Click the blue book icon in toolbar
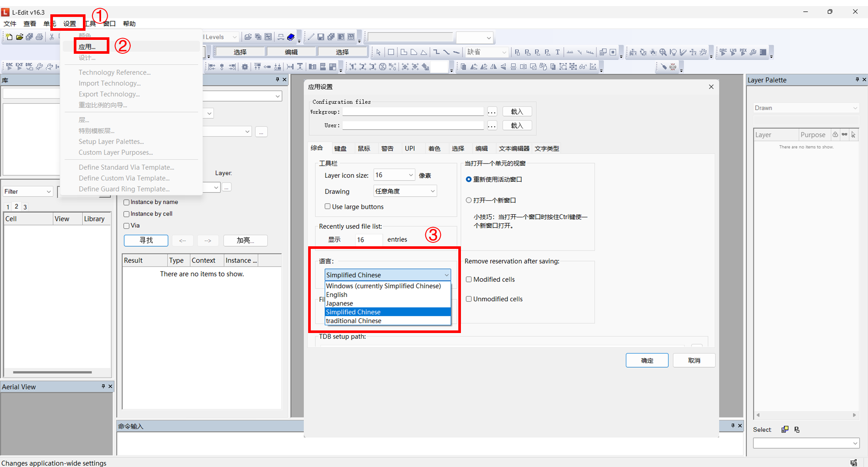868x467 pixels. (291, 37)
